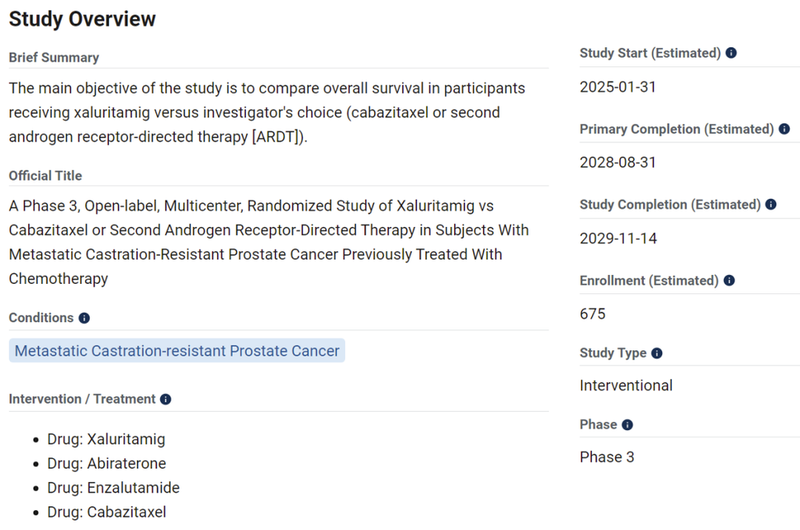
Task: Click info icon next to Study Start (Estimated)
Action: click(731, 53)
